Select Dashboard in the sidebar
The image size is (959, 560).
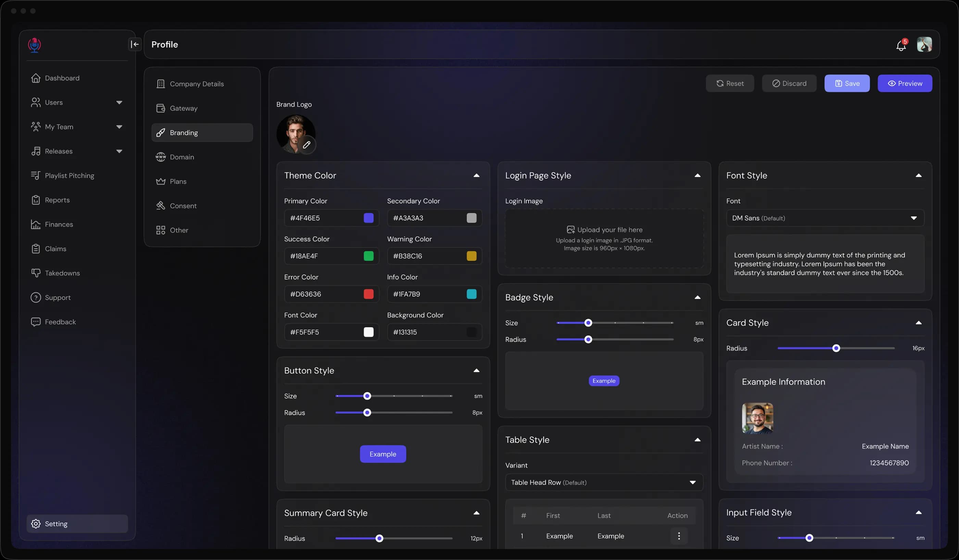click(77, 78)
